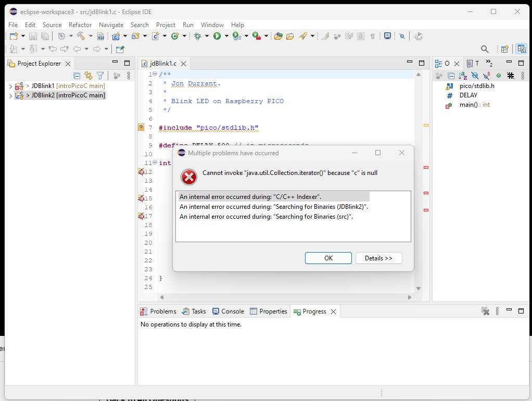This screenshot has width=532, height=401.
Task: Click the Open Perspective icon
Action: (504, 49)
